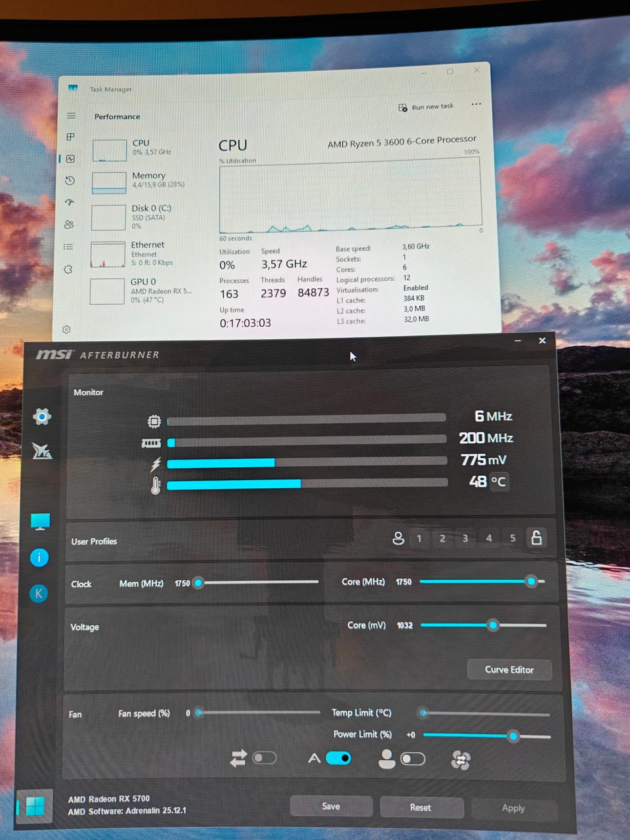
Task: Toggle the linked arrows sync switch
Action: [x=264, y=758]
